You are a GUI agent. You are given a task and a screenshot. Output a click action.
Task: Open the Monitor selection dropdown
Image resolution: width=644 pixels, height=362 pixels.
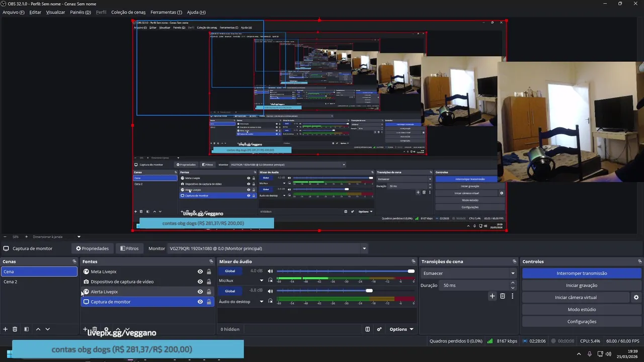268,248
